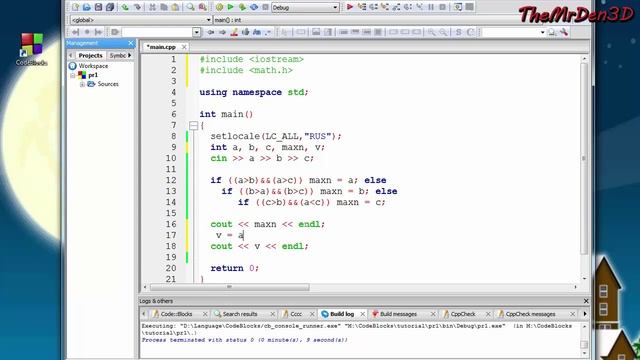Open the Search results tab

coord(240,314)
